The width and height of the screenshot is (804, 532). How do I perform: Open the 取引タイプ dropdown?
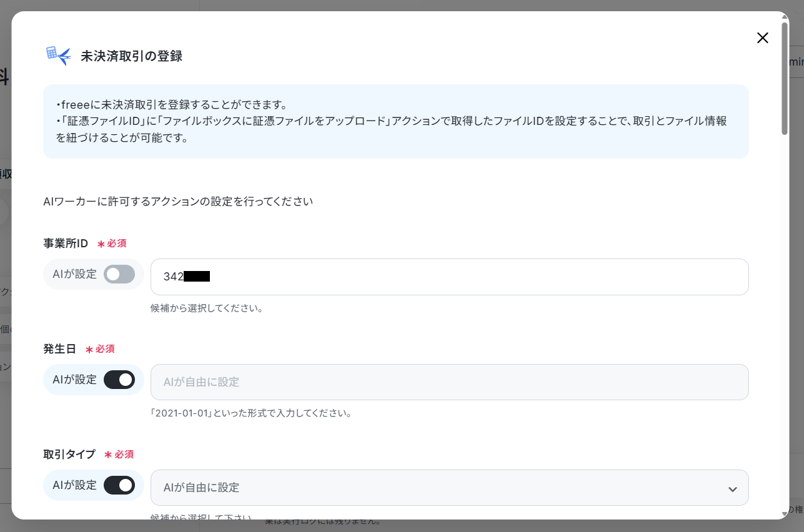coord(449,488)
